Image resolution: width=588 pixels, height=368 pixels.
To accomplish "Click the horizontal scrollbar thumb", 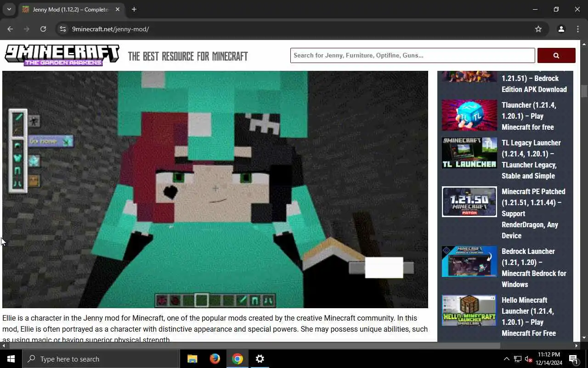I will pos(254,345).
